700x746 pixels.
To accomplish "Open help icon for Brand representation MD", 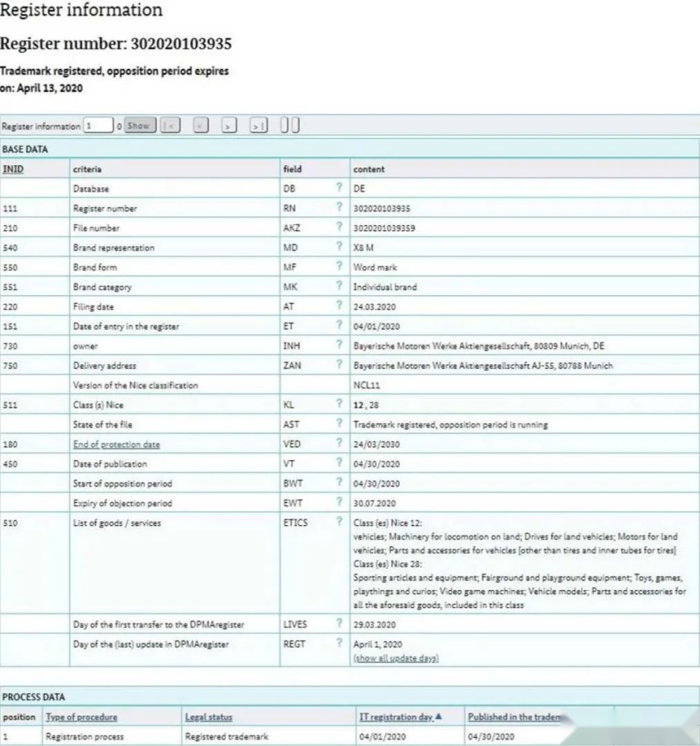I will [x=338, y=246].
